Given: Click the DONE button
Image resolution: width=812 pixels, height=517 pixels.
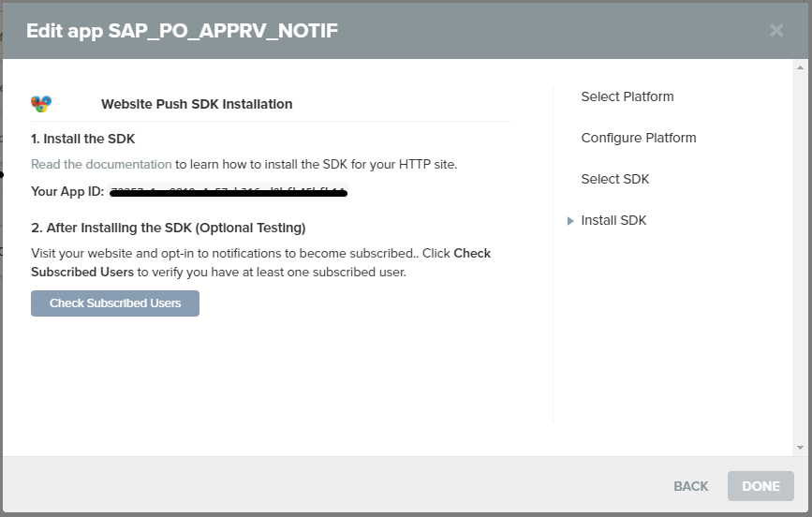Looking at the screenshot, I should coord(760,486).
